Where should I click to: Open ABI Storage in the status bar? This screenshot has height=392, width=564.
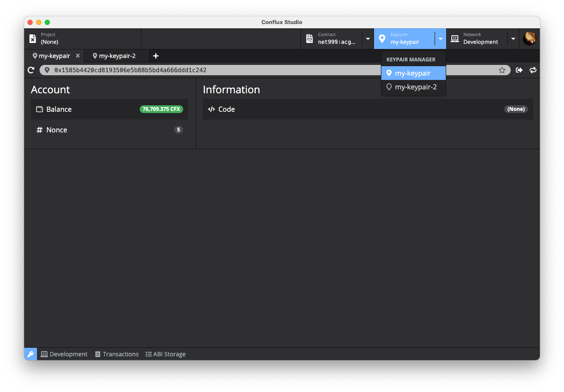[x=166, y=354]
